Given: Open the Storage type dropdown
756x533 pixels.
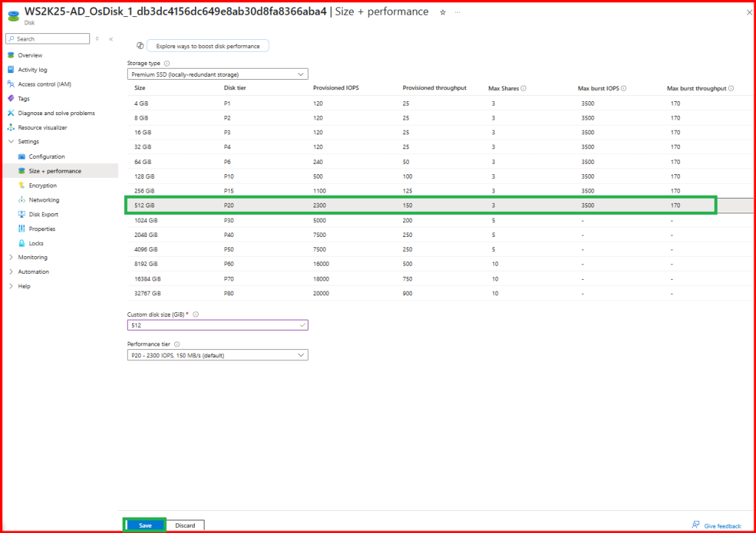Looking at the screenshot, I should tap(217, 75).
